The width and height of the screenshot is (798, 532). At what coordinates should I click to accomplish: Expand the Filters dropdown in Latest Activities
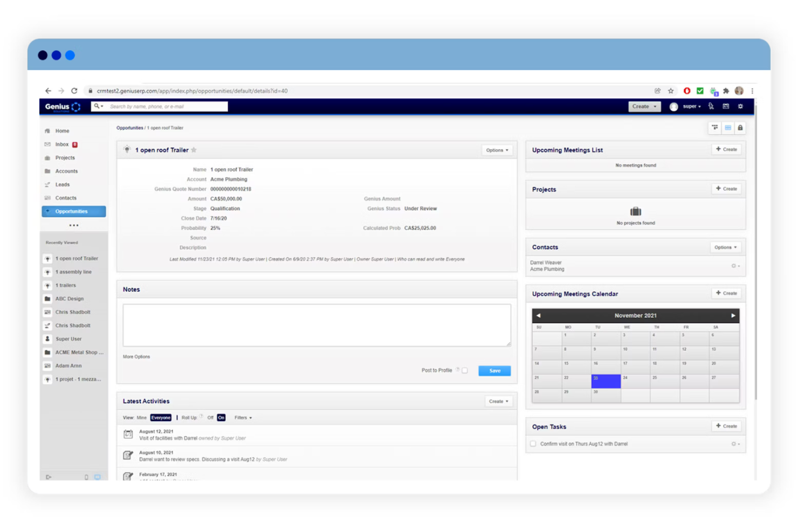pos(243,417)
